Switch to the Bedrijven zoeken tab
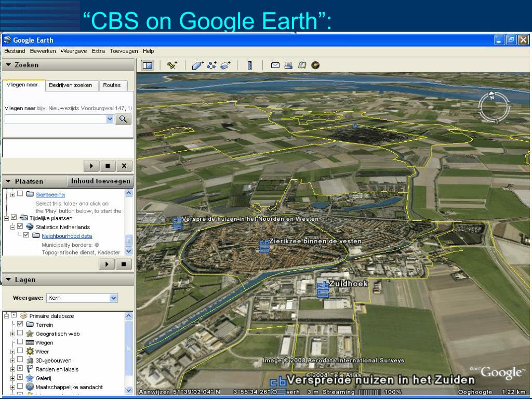This screenshot has width=532, height=399. click(x=71, y=85)
